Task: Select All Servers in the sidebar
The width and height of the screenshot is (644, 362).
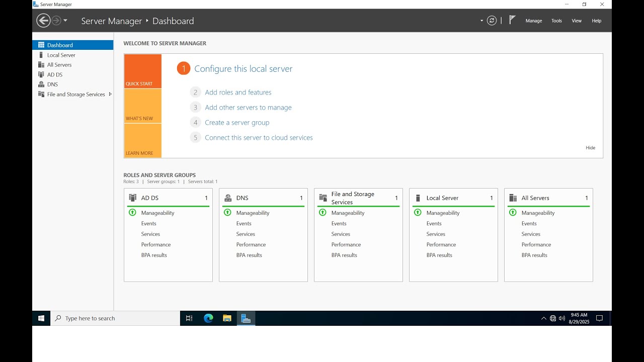Action: click(x=73, y=65)
